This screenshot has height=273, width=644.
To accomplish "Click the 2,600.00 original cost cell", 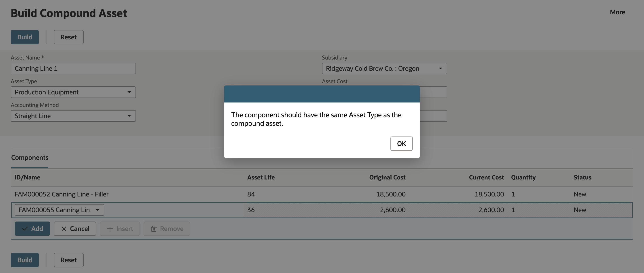I will 392,210.
